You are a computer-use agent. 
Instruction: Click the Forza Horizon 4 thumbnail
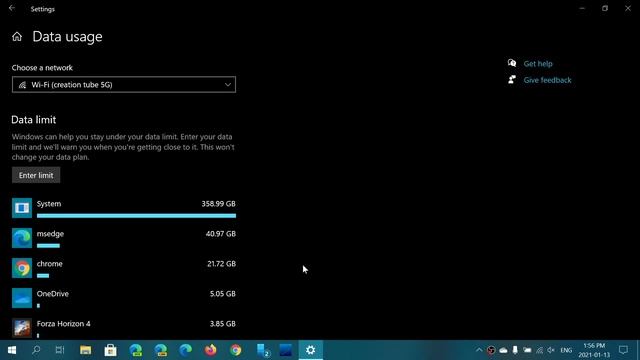pos(22,328)
